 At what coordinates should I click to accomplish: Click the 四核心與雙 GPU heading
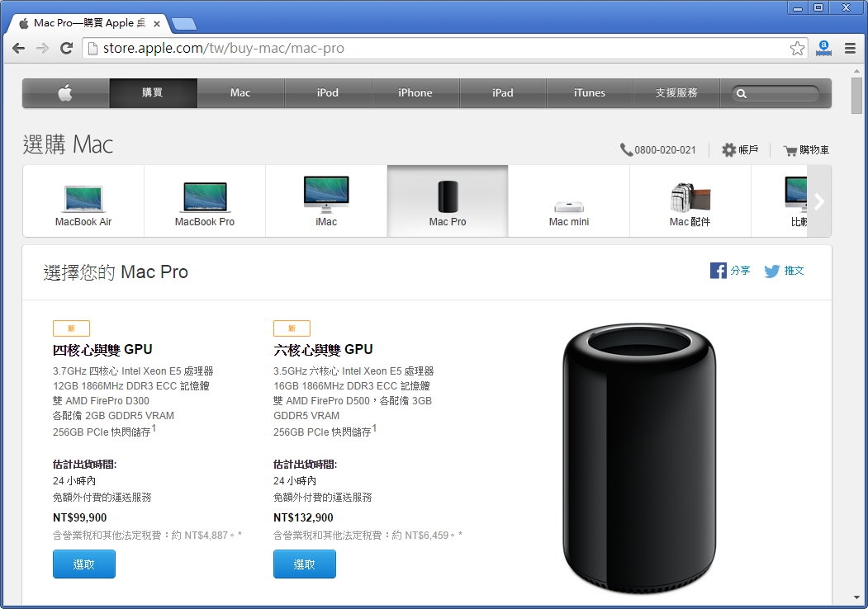click(102, 350)
